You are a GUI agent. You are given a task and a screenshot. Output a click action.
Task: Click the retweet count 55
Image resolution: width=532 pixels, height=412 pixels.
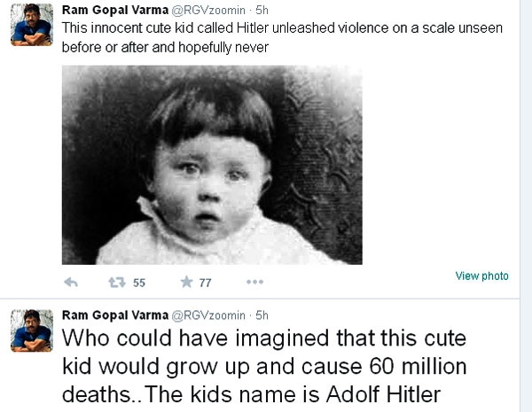pos(139,283)
